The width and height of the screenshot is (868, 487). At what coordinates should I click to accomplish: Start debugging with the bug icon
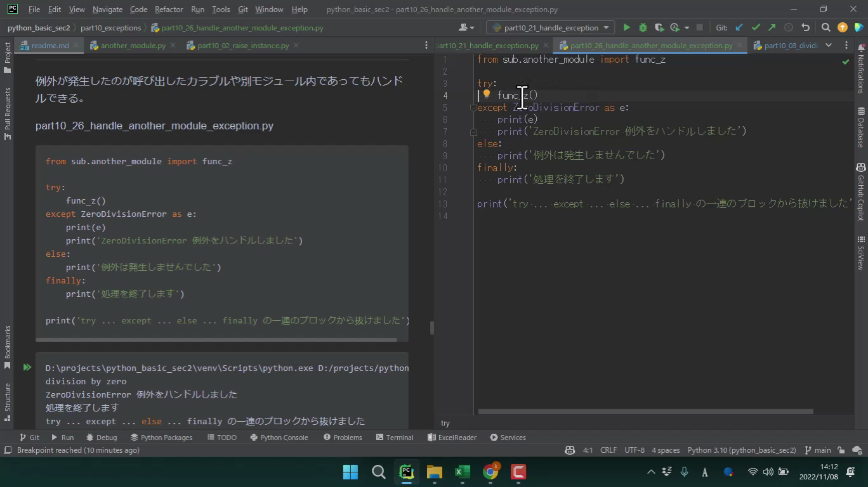tap(643, 27)
